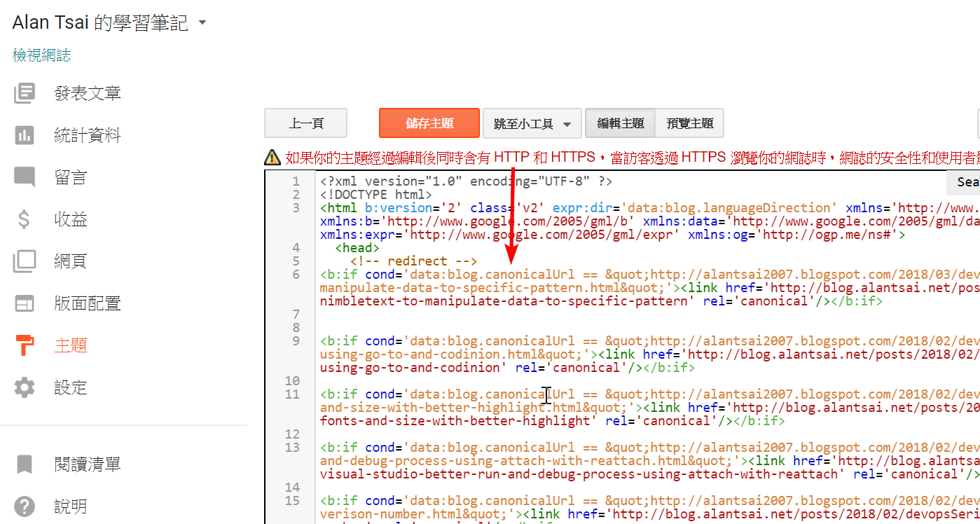The image size is (980, 524).
Task: Open 說明 in the sidebar
Action: (71, 506)
